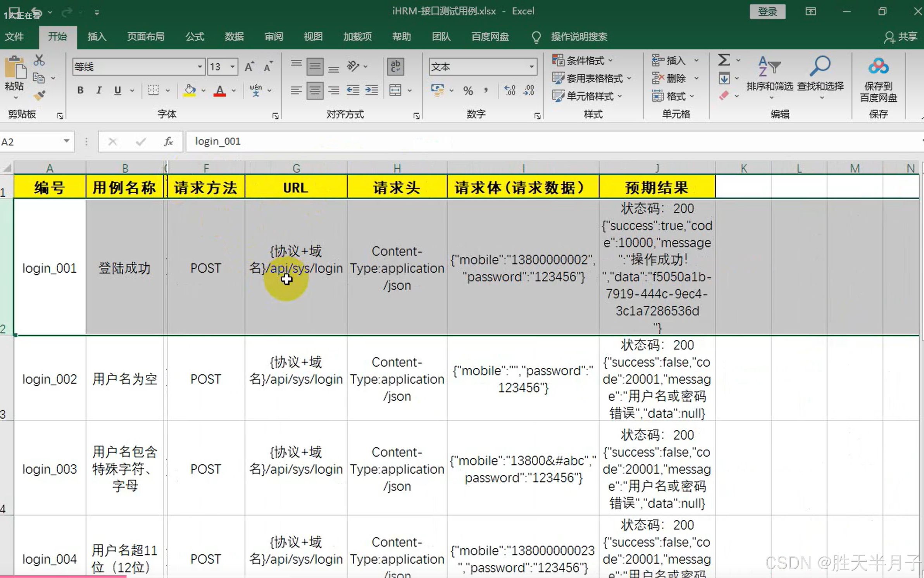Toggle center horizontal alignment
Screen dimensions: 924x578
tap(315, 91)
